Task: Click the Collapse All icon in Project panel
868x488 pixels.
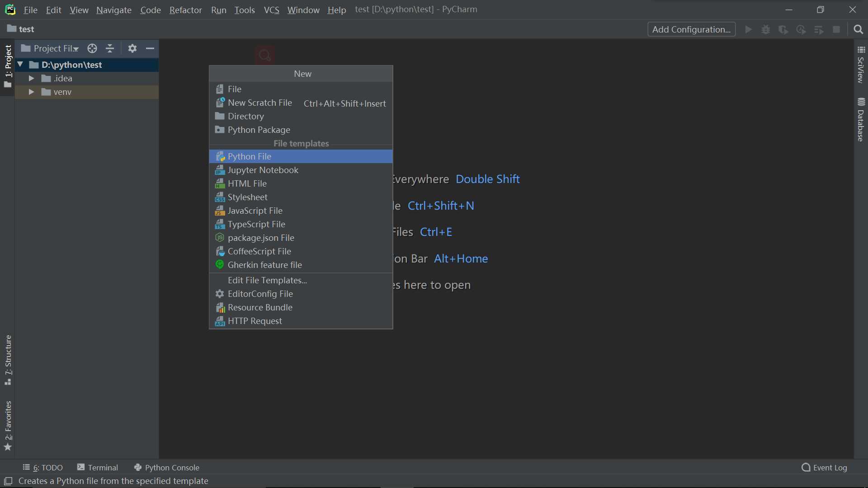Action: [x=110, y=48]
